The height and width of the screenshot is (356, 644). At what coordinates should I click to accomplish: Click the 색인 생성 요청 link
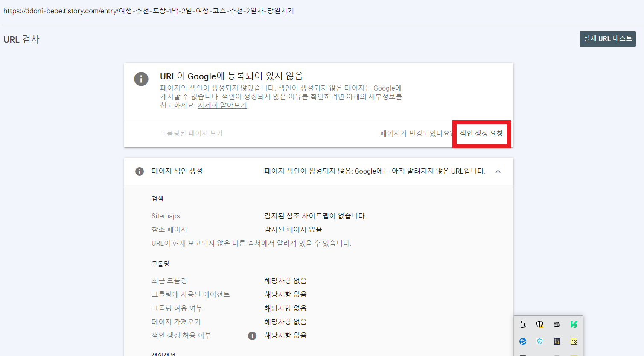481,133
